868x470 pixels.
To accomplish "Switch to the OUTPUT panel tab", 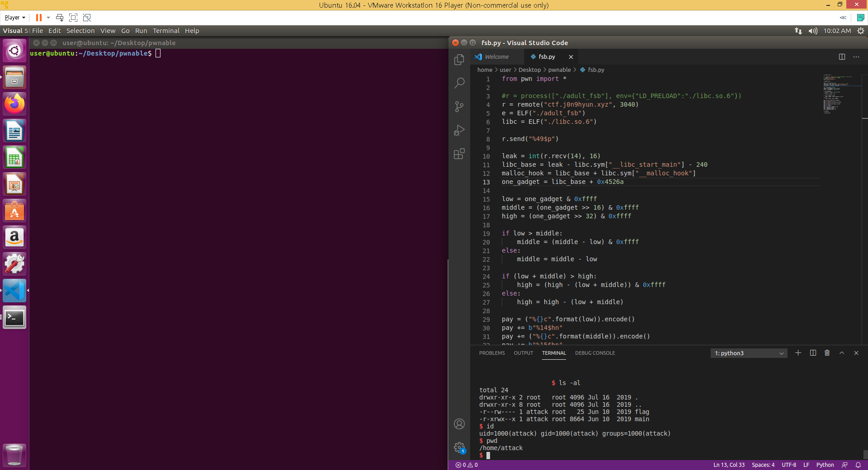I will click(524, 353).
